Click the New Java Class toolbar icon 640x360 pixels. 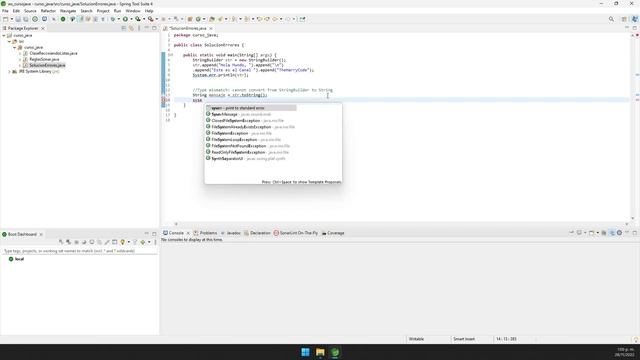(x=198, y=19)
